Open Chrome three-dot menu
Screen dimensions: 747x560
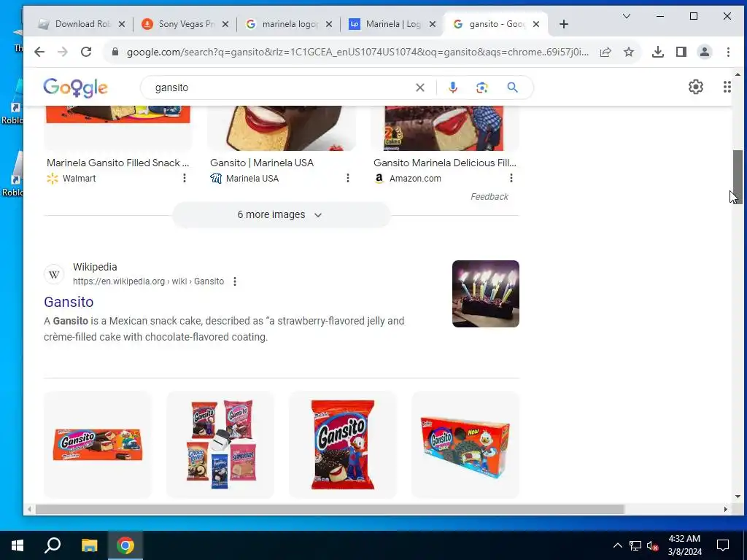pos(728,52)
